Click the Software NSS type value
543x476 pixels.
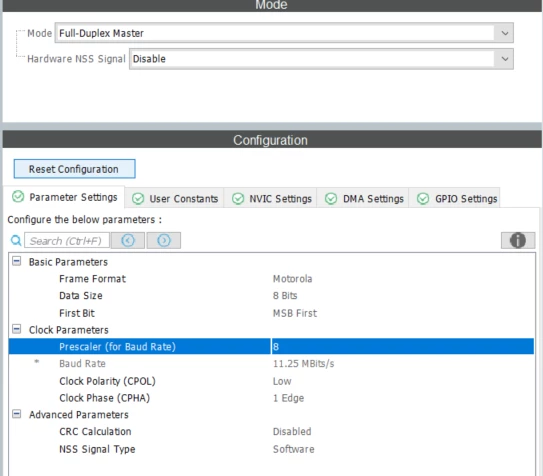click(x=294, y=449)
